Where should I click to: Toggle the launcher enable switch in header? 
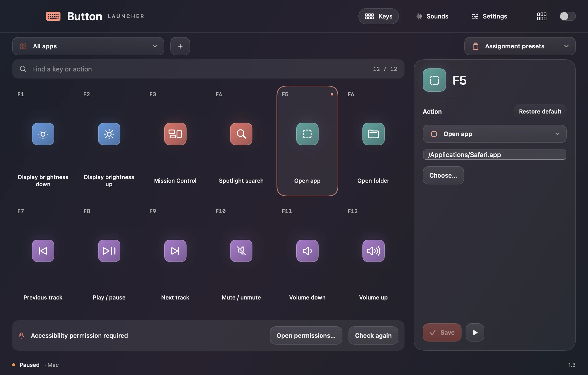pyautogui.click(x=567, y=16)
